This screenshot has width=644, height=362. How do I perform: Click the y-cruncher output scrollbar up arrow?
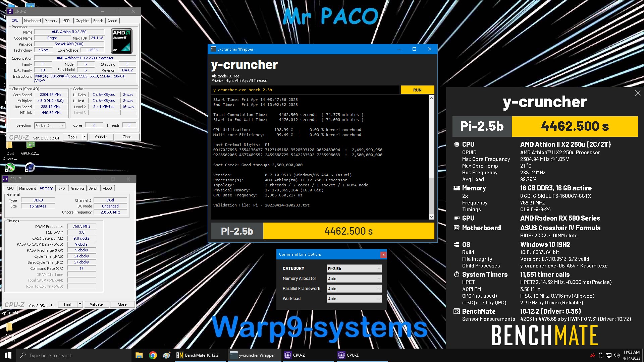pos(431,98)
